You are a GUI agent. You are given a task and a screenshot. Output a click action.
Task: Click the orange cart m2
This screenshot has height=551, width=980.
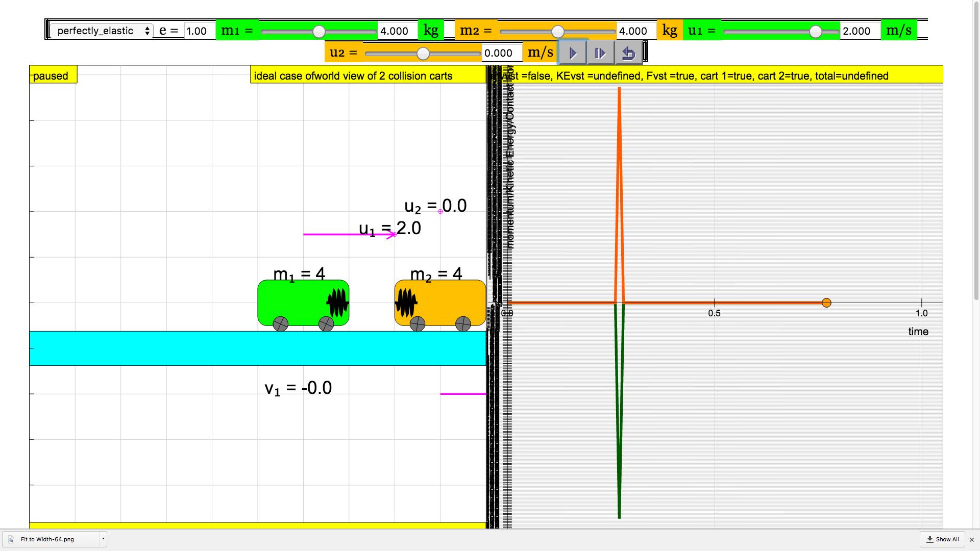point(440,303)
